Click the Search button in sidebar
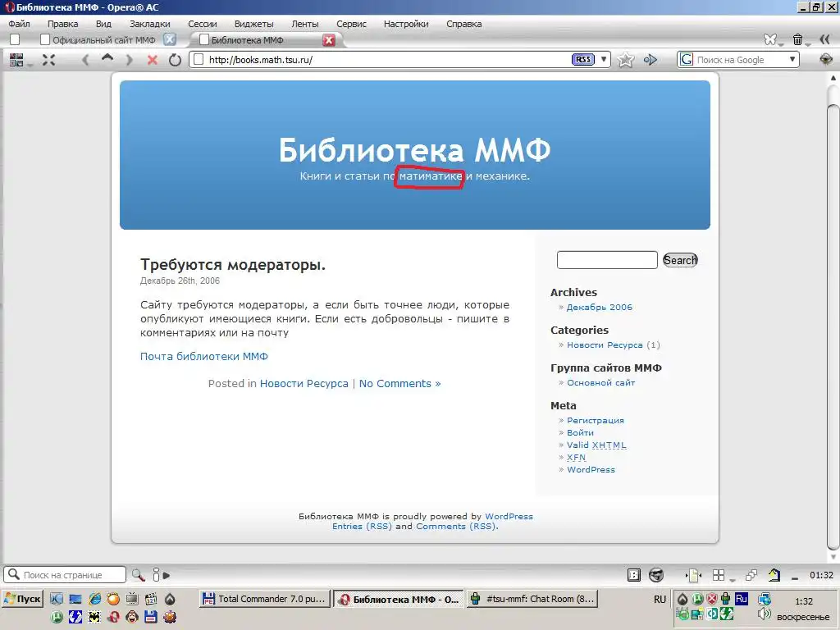 (x=680, y=260)
